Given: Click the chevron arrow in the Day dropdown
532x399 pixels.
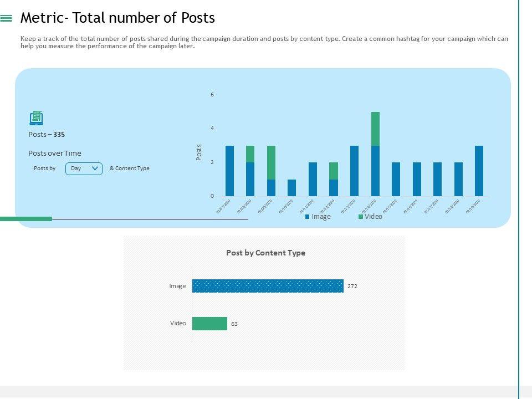Looking at the screenshot, I should (x=95, y=168).
